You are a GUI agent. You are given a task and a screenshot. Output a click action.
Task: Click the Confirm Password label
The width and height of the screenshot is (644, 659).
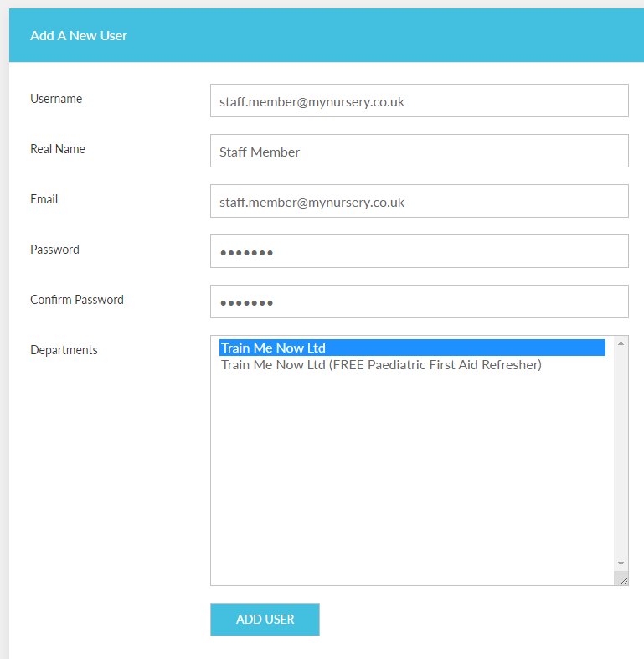tap(77, 300)
